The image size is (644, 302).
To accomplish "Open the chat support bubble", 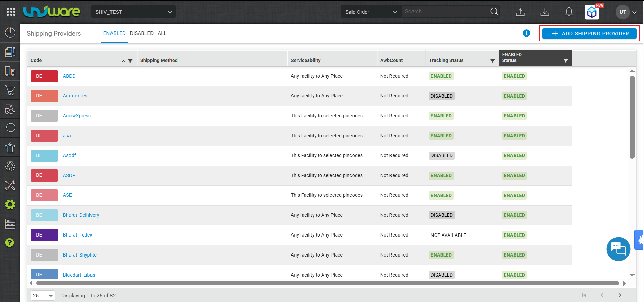I will (619, 249).
